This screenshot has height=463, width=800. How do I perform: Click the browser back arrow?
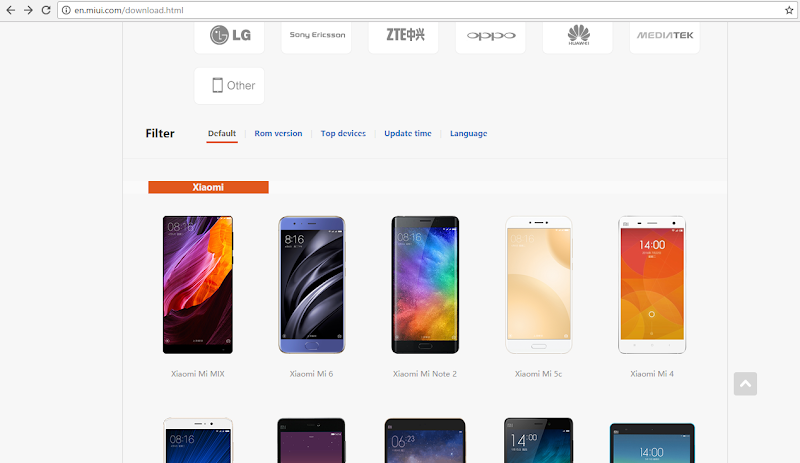click(x=10, y=10)
